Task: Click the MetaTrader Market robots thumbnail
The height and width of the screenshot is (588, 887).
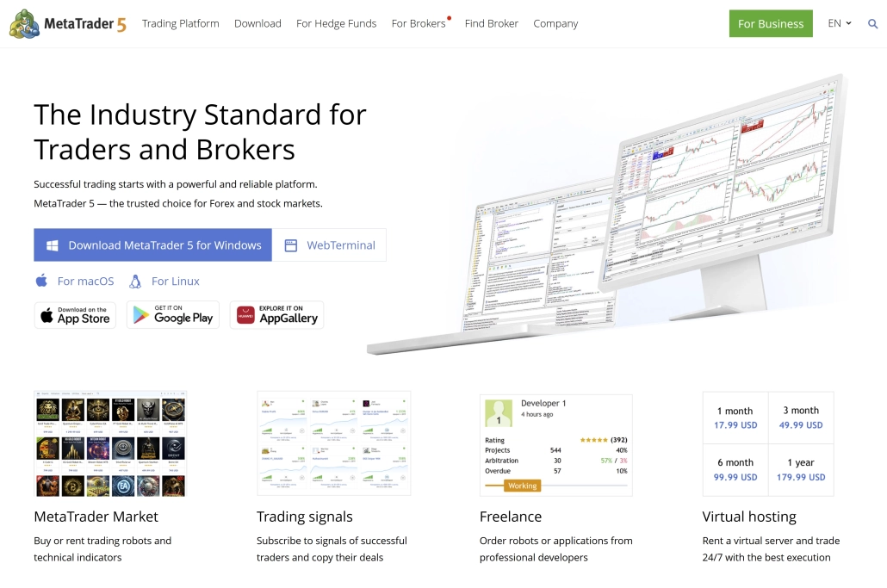Action: (x=110, y=443)
